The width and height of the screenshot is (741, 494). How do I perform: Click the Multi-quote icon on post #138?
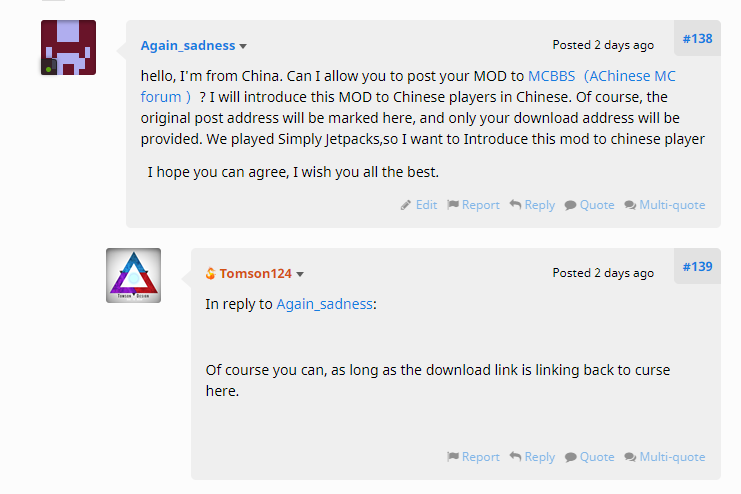tap(630, 205)
